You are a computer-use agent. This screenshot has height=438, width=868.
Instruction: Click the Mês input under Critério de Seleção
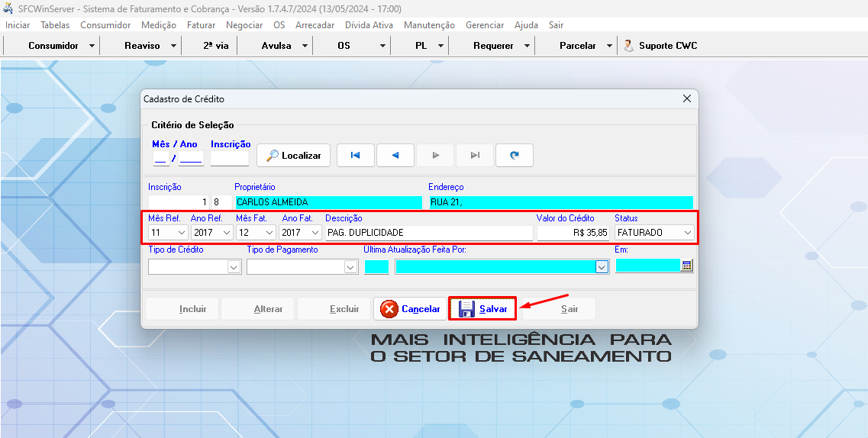tap(160, 158)
